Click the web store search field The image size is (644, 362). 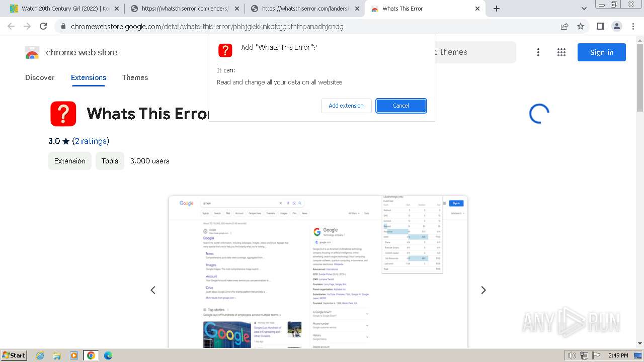[x=475, y=52]
